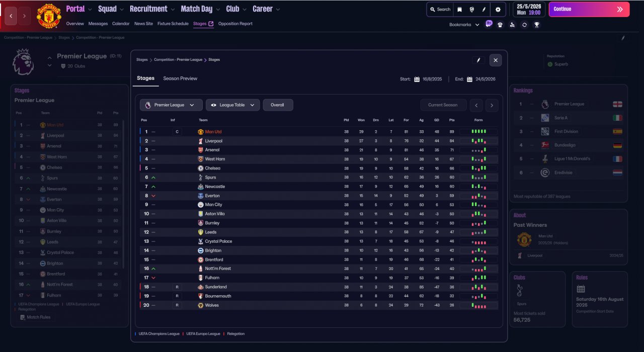Click the Man Utd team link in table
Viewport: 644px width, 352px height.
pos(213,132)
